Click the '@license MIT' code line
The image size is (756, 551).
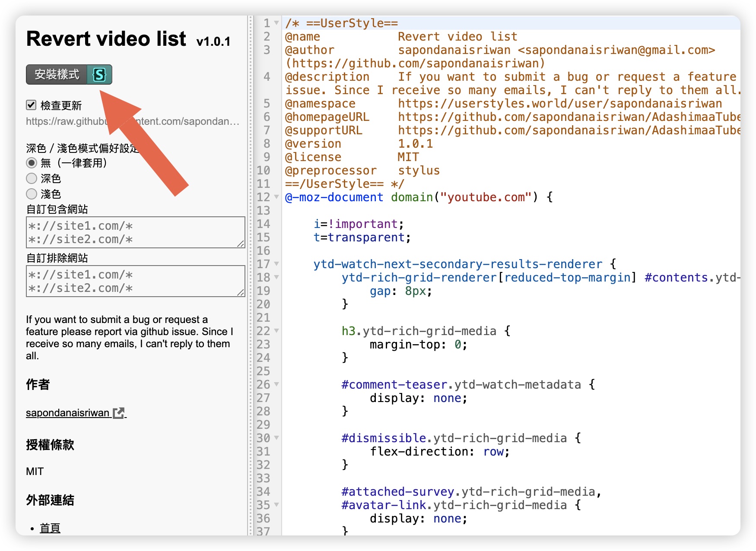[352, 157]
